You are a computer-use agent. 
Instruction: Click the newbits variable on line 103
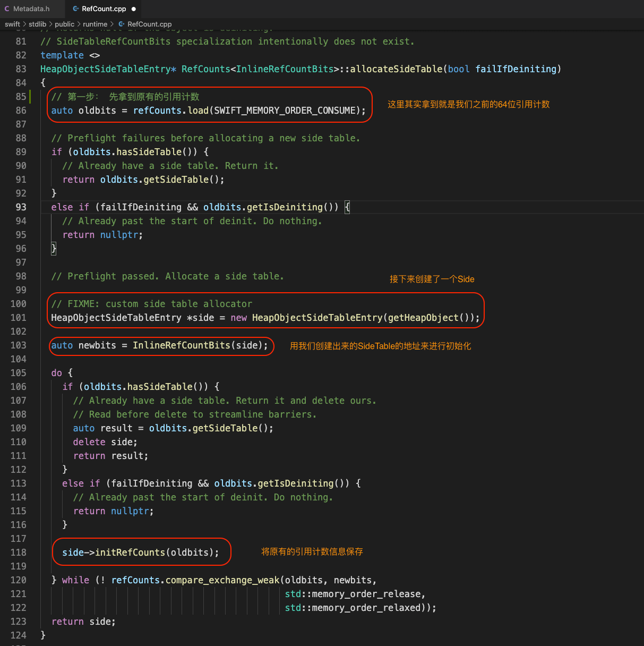tap(97, 345)
